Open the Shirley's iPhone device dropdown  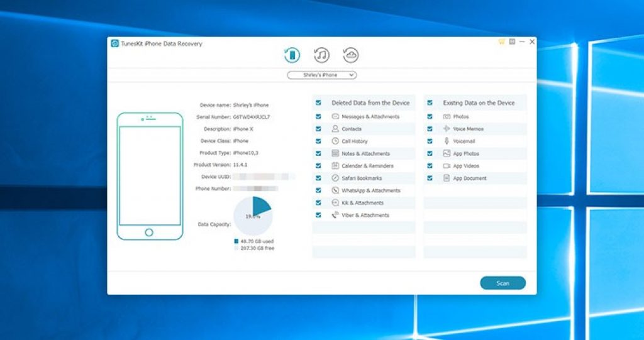click(321, 75)
